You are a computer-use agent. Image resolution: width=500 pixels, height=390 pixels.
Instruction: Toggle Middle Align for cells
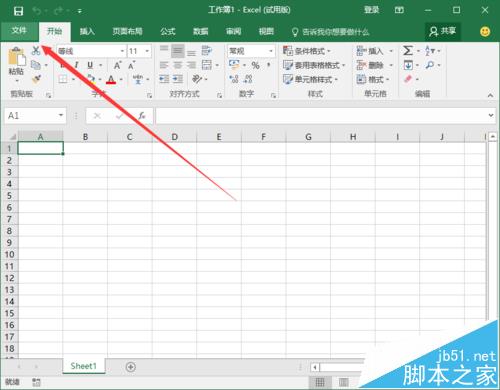178,51
